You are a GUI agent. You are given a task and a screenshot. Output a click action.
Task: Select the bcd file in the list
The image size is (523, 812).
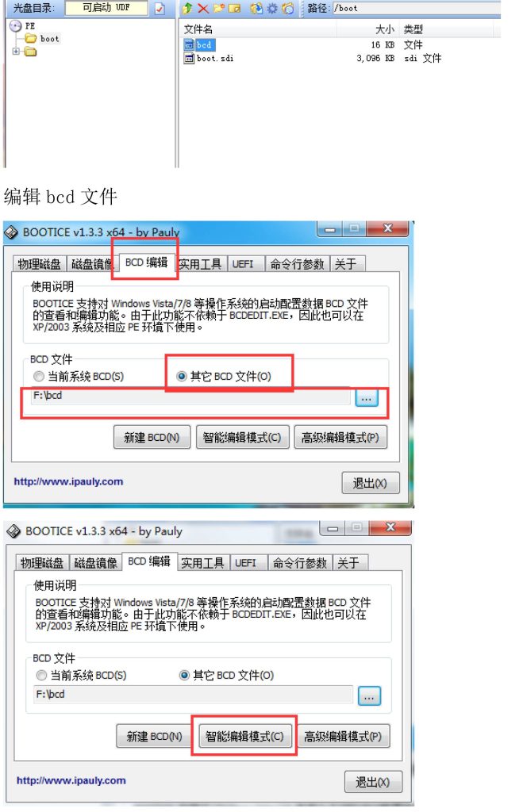[204, 45]
